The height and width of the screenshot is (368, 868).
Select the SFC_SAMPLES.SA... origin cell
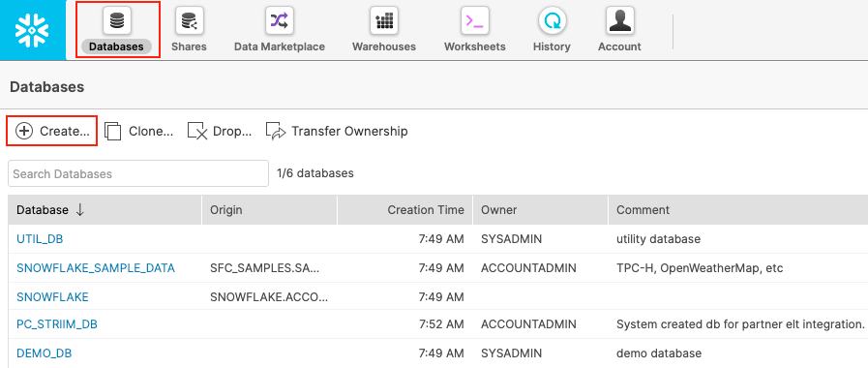click(265, 268)
